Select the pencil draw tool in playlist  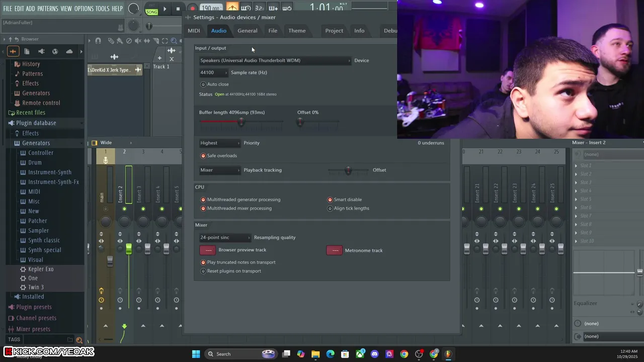(112, 41)
